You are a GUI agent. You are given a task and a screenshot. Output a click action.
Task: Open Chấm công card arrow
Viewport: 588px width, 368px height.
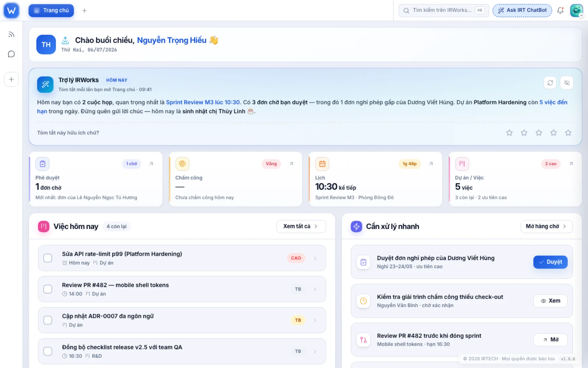(x=291, y=164)
